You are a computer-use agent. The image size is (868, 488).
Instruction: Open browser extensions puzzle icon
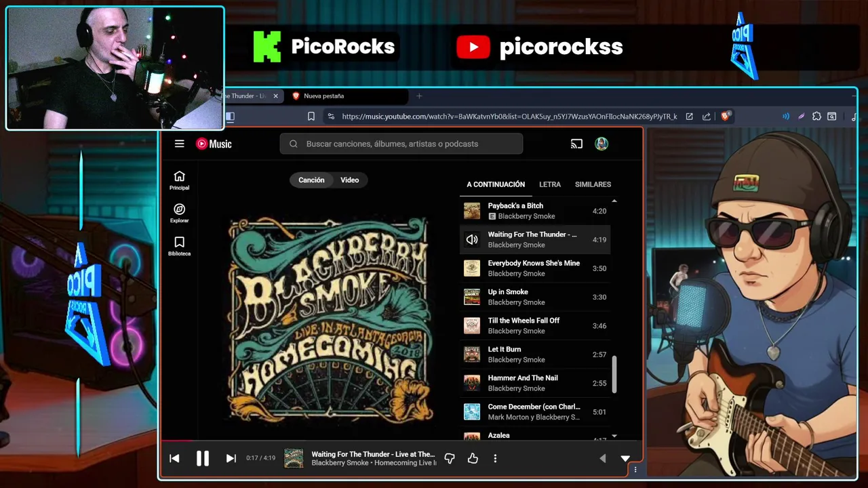click(x=816, y=117)
